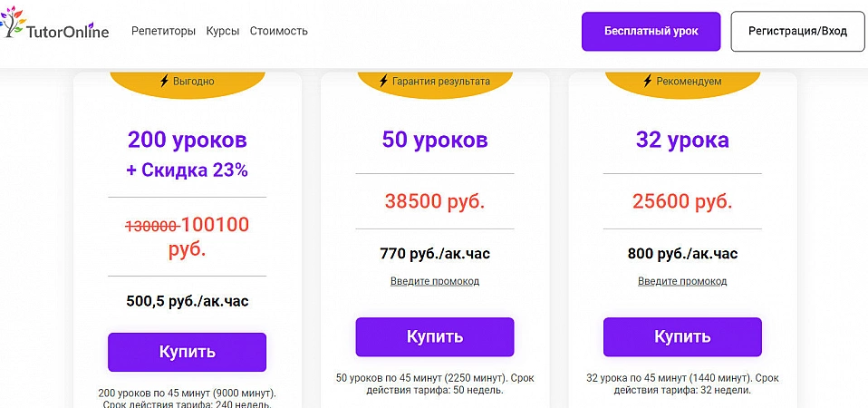Buy the 32 урока package

point(682,336)
